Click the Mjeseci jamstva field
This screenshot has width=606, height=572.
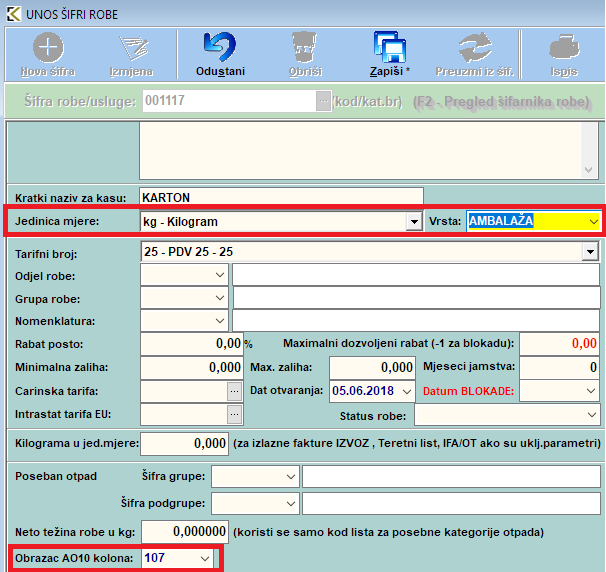(x=560, y=367)
